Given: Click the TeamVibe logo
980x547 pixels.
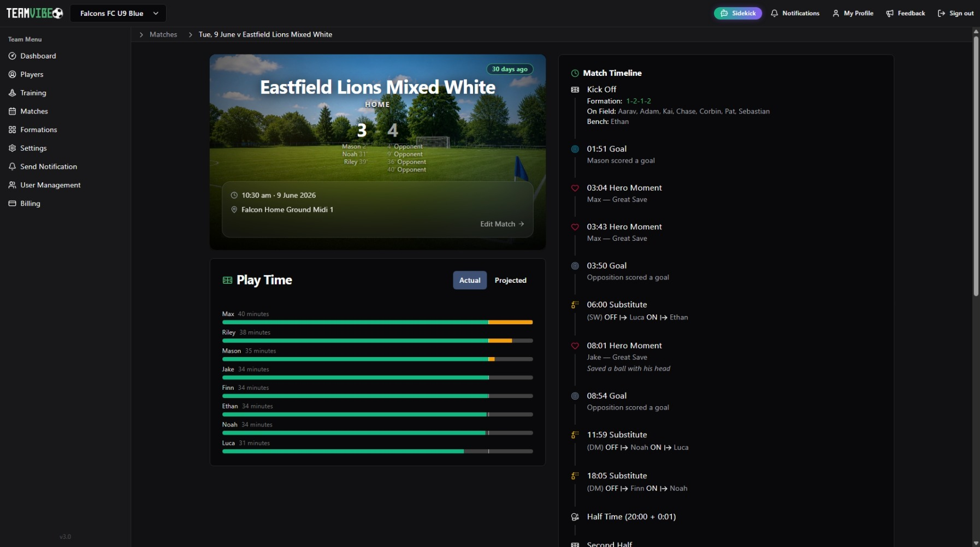Looking at the screenshot, I should [34, 13].
